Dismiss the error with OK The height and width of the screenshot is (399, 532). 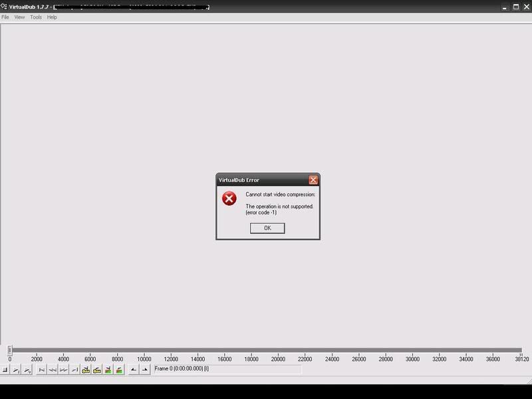pyautogui.click(x=267, y=228)
